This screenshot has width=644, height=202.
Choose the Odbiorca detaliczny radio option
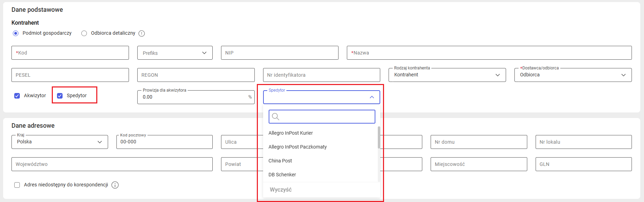84,33
